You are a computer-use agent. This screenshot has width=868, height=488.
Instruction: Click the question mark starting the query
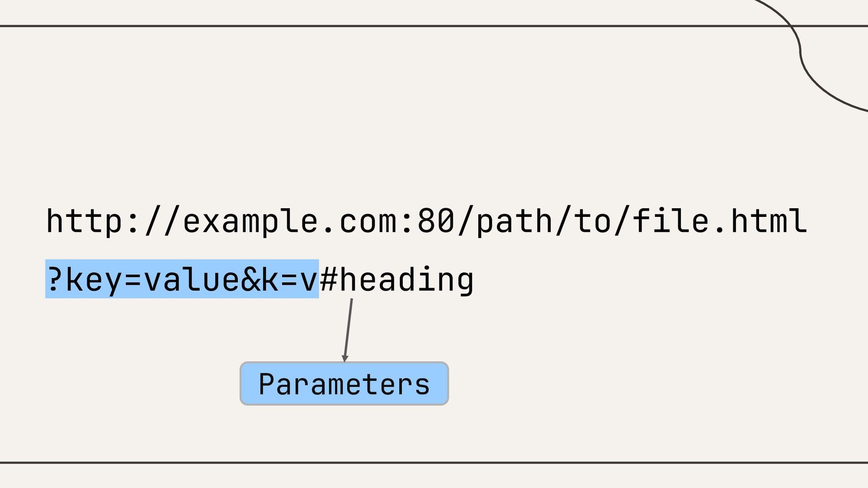point(55,280)
